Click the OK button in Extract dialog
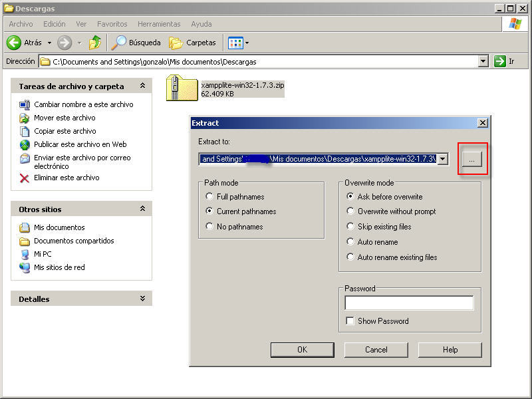 click(x=302, y=350)
